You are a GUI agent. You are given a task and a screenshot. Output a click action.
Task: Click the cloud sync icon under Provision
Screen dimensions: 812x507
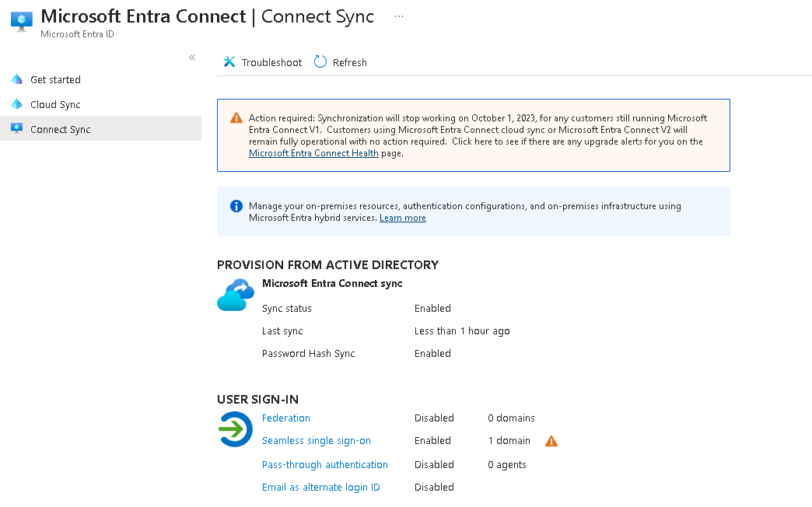tap(236, 295)
